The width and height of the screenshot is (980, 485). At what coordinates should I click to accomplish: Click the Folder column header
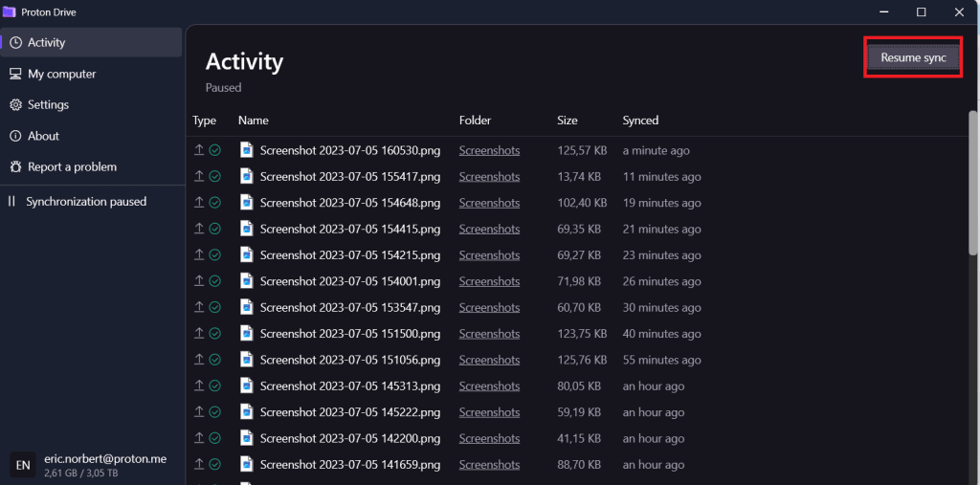coord(475,120)
